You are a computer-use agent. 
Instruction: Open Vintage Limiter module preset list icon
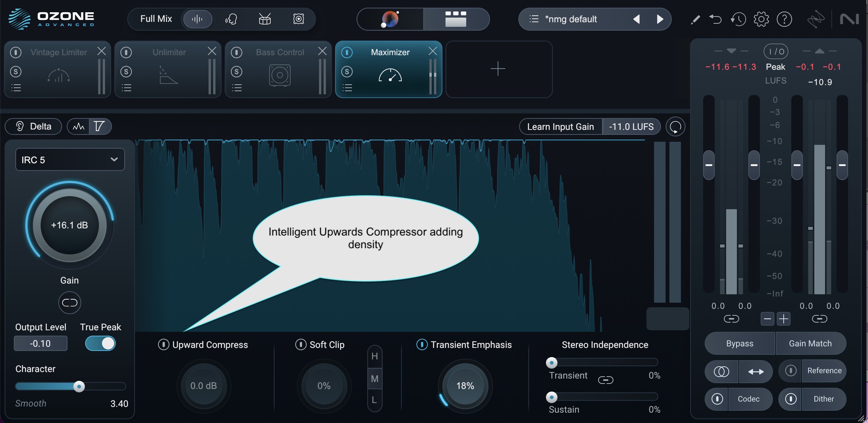click(x=16, y=88)
